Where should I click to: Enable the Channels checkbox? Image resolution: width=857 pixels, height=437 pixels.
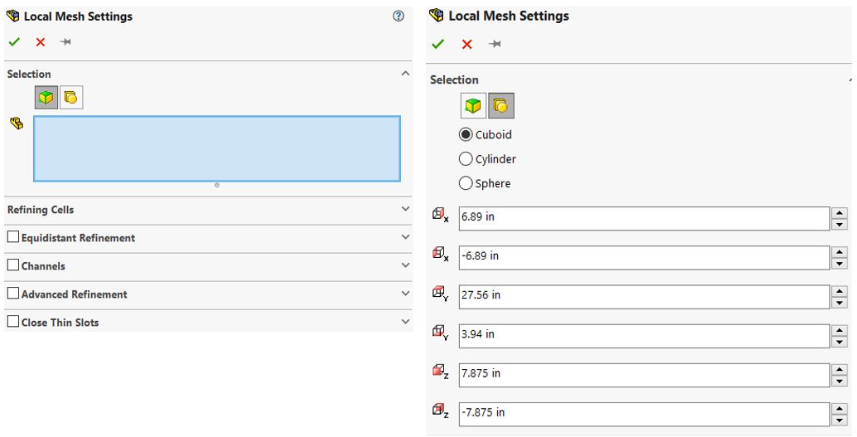[13, 266]
